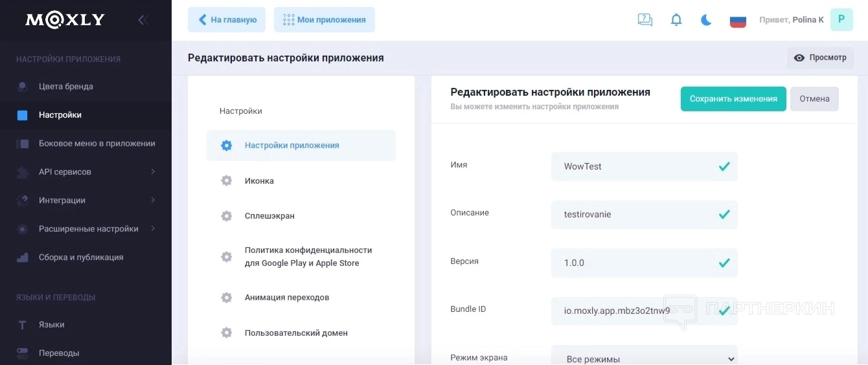This screenshot has width=868, height=365.
Task: Click ЯЗЫКИ И ПЕРЕВОДЫ sidebar heading
Action: pos(56,297)
